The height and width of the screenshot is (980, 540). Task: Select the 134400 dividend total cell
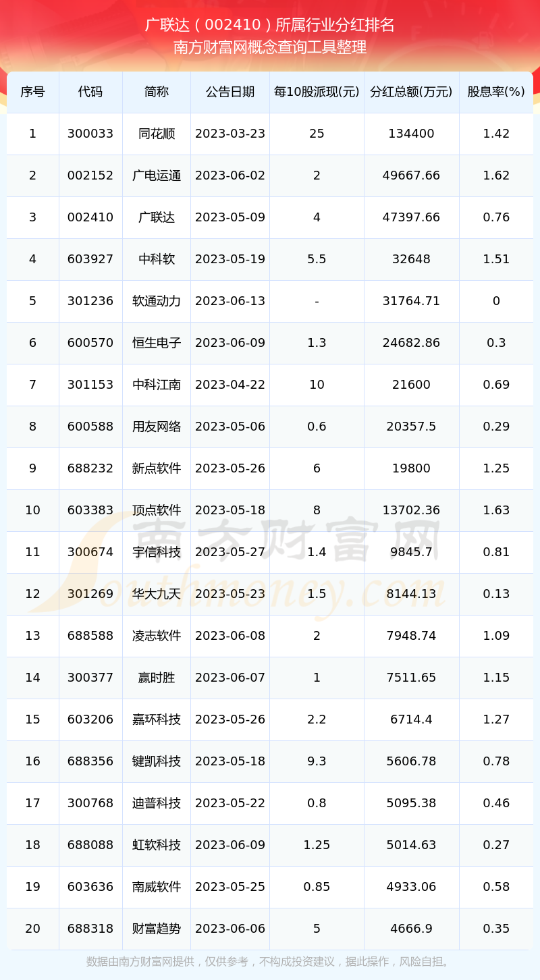pyautogui.click(x=411, y=134)
